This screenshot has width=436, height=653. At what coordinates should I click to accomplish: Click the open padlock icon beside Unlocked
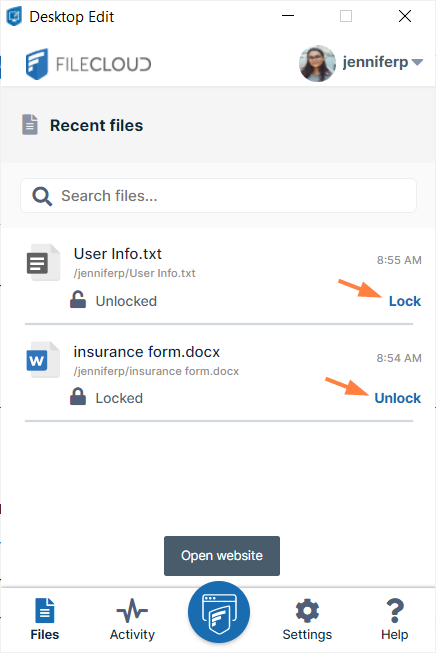78,299
